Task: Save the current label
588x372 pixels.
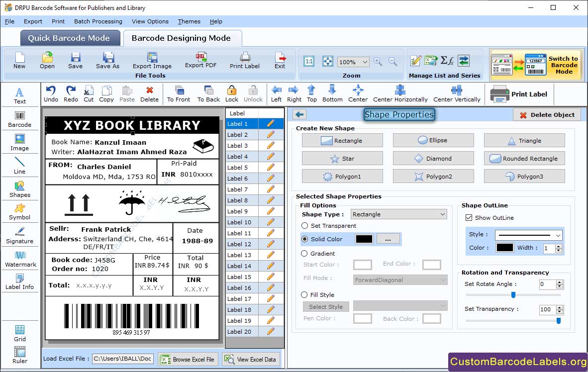Action: click(76, 61)
